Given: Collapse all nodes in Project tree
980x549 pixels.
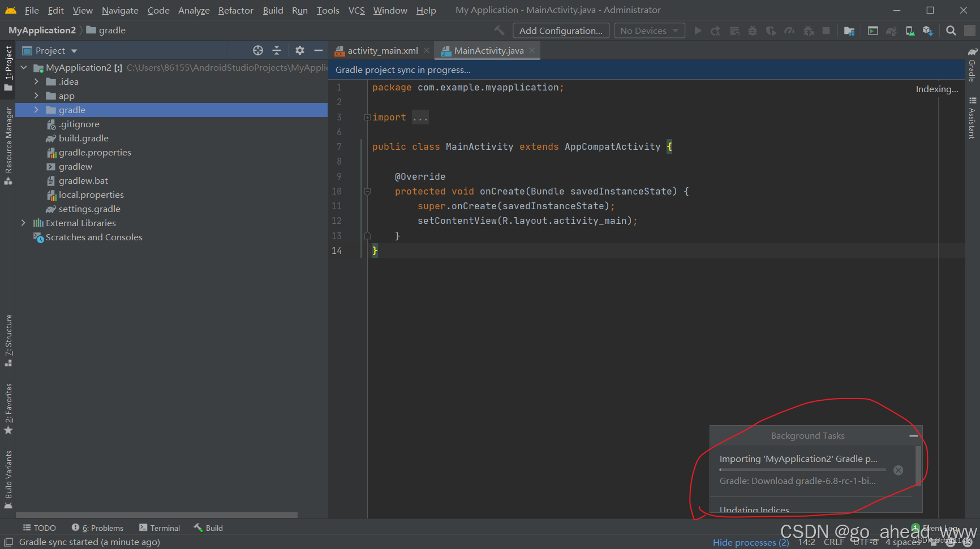Looking at the screenshot, I should [x=276, y=50].
